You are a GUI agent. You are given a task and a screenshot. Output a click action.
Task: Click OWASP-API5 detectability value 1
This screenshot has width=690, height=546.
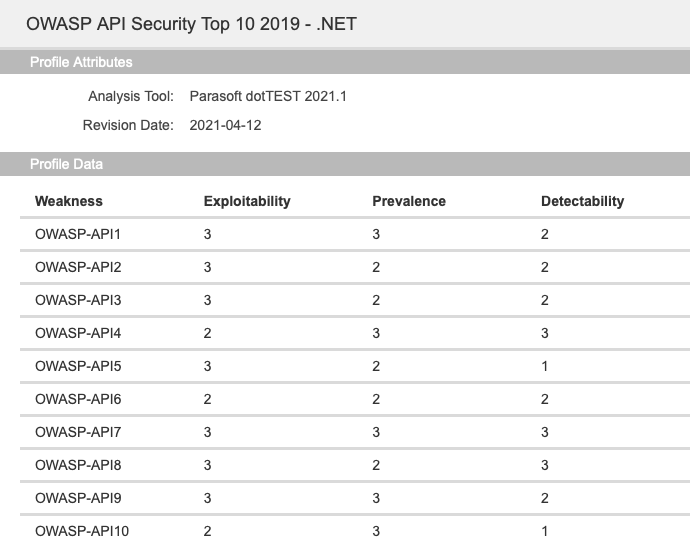[544, 366]
